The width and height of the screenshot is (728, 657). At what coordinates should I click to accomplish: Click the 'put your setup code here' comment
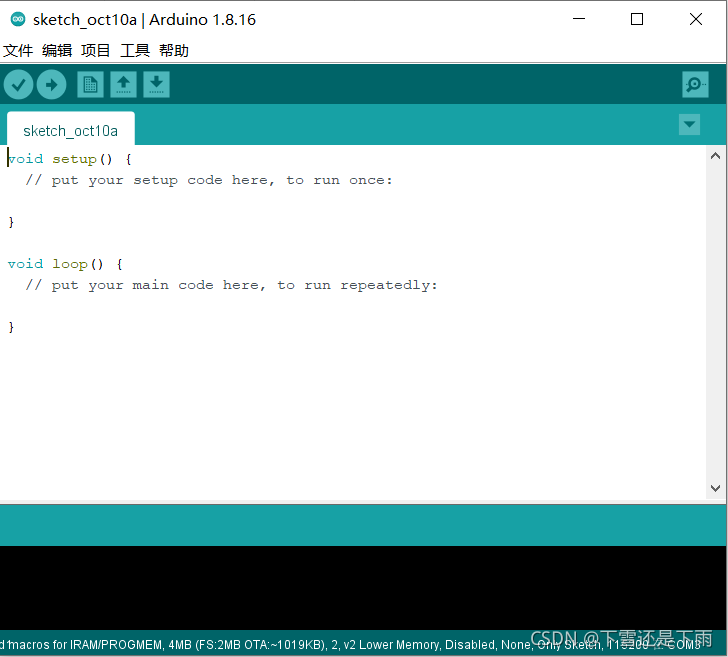coord(209,180)
